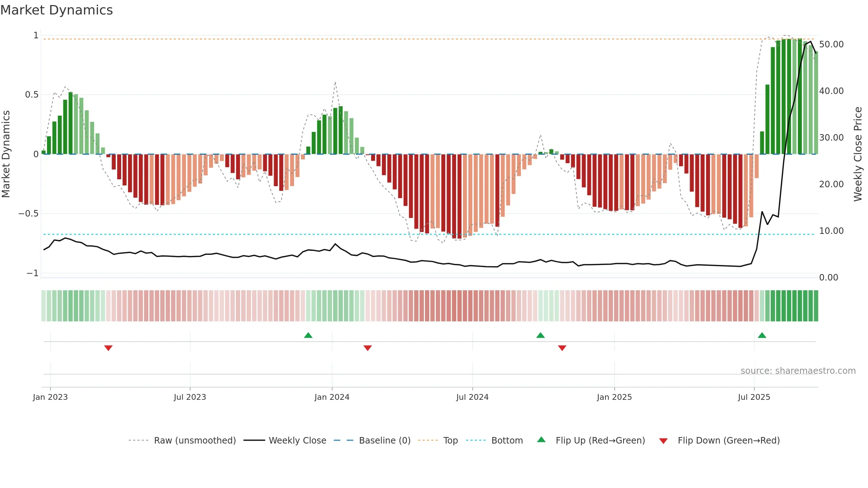Click the Jul 2024 x-axis label
This screenshot has width=868, height=488.
pyautogui.click(x=472, y=397)
